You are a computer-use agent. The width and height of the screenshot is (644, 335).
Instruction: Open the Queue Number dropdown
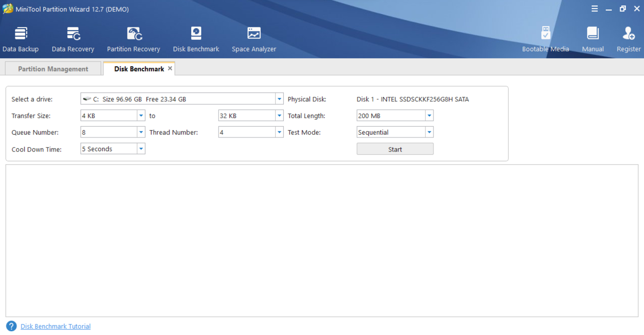tap(141, 132)
